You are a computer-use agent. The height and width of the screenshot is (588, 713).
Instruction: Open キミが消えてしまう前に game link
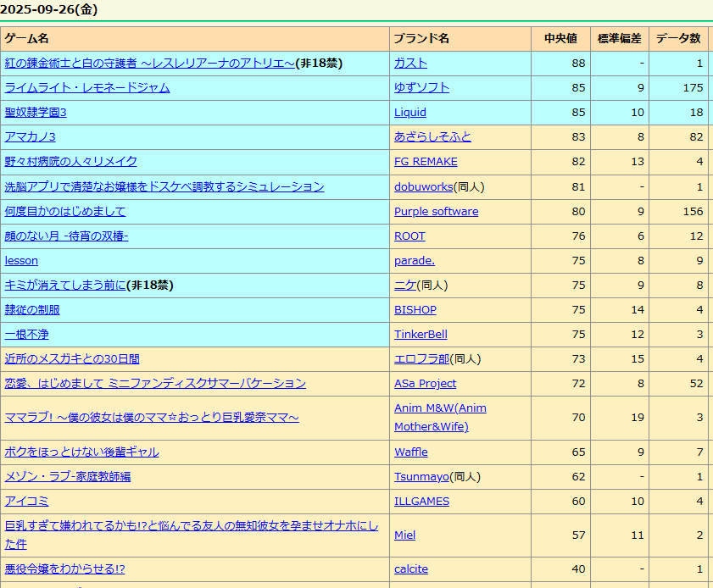[x=65, y=285]
